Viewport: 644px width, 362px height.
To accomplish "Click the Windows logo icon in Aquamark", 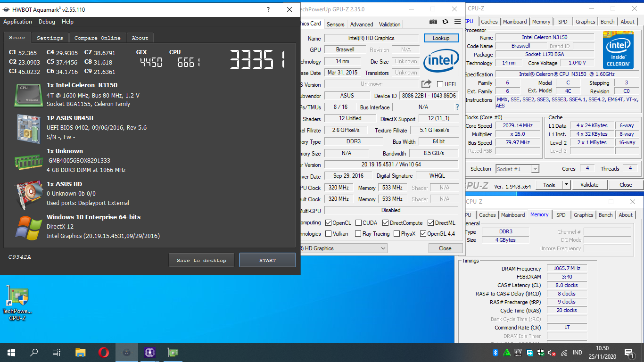I will coord(28,228).
